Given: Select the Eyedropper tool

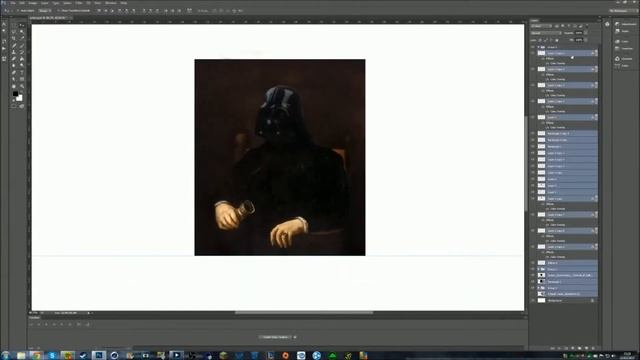Looking at the screenshot, I should click(22, 38).
